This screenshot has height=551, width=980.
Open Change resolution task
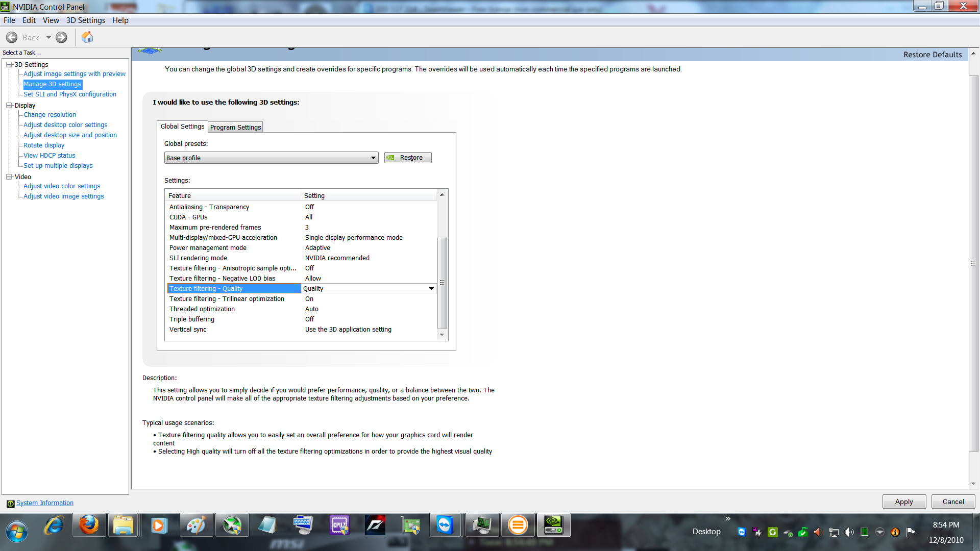coord(50,115)
